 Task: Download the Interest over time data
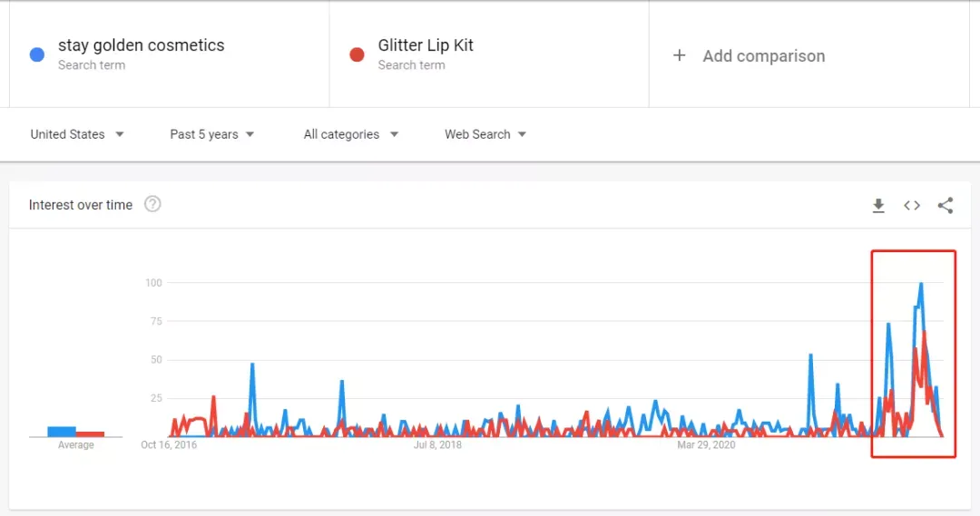coord(878,206)
